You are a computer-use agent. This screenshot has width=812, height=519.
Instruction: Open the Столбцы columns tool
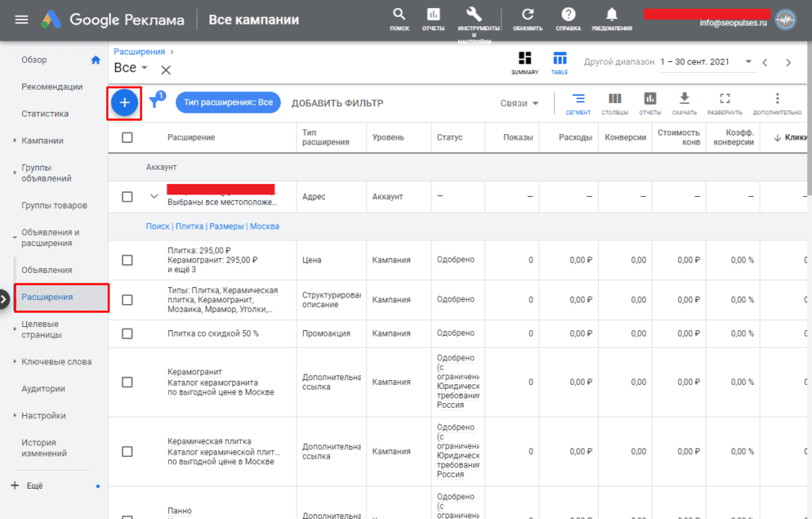point(615,102)
